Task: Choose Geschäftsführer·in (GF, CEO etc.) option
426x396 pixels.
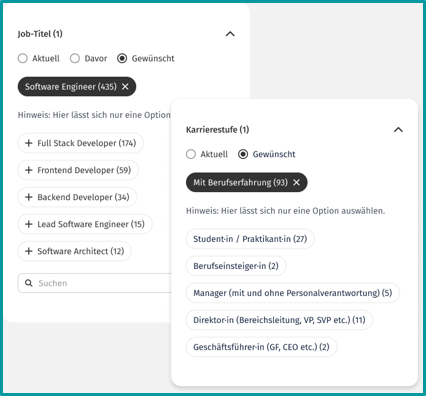Action: [x=261, y=347]
